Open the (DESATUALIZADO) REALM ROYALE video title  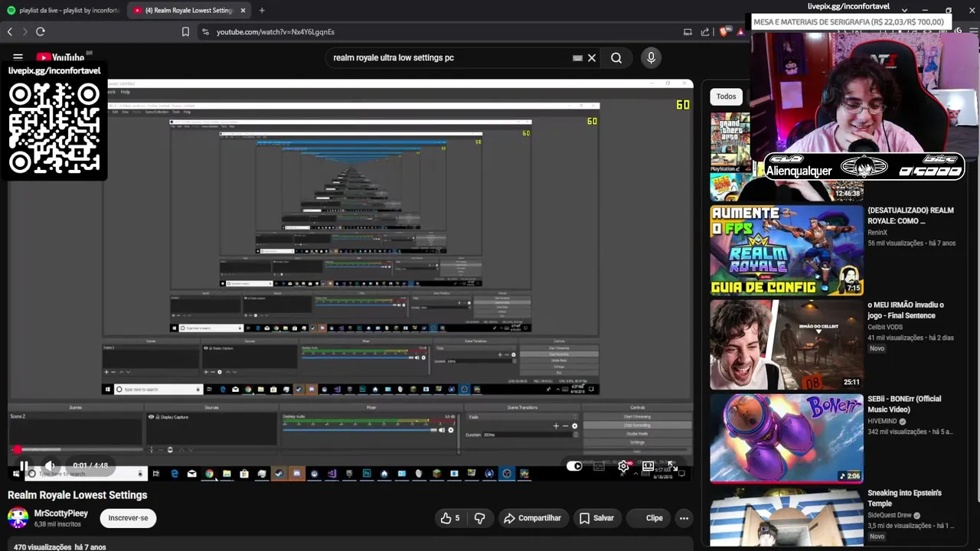pyautogui.click(x=910, y=215)
